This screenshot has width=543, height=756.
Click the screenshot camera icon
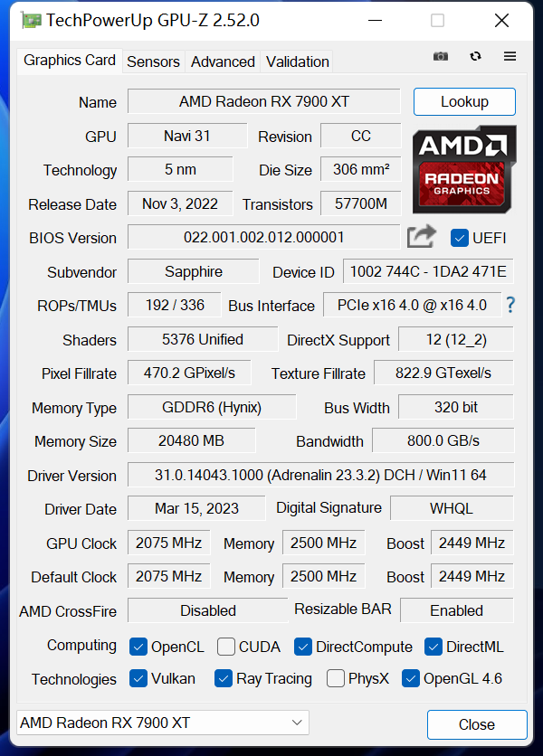tap(441, 56)
